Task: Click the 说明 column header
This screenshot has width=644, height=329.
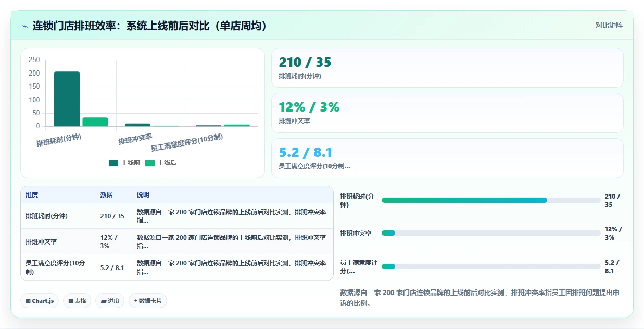Action: point(143,195)
